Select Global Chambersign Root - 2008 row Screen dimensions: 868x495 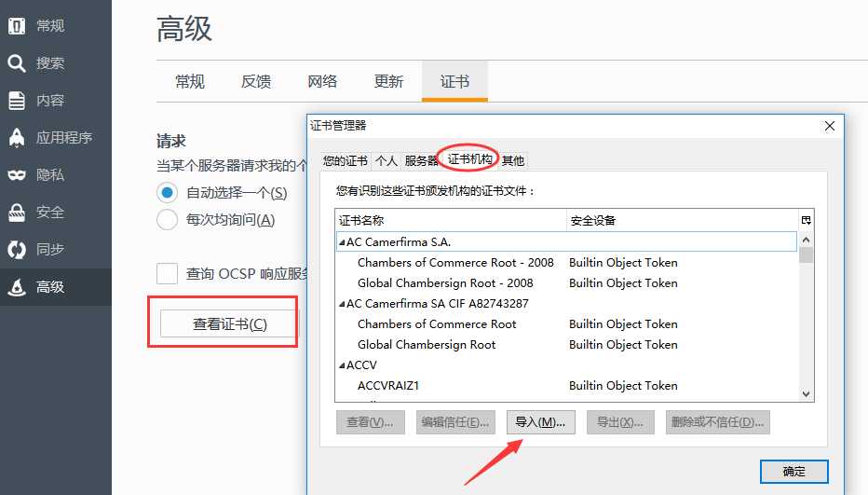point(566,283)
